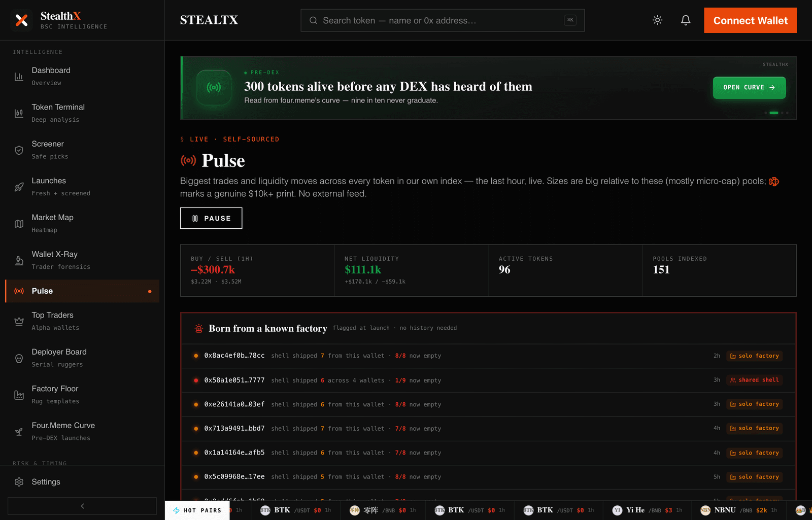Viewport: 812px width, 520px height.
Task: Open the Market Map icon
Action: click(x=19, y=224)
